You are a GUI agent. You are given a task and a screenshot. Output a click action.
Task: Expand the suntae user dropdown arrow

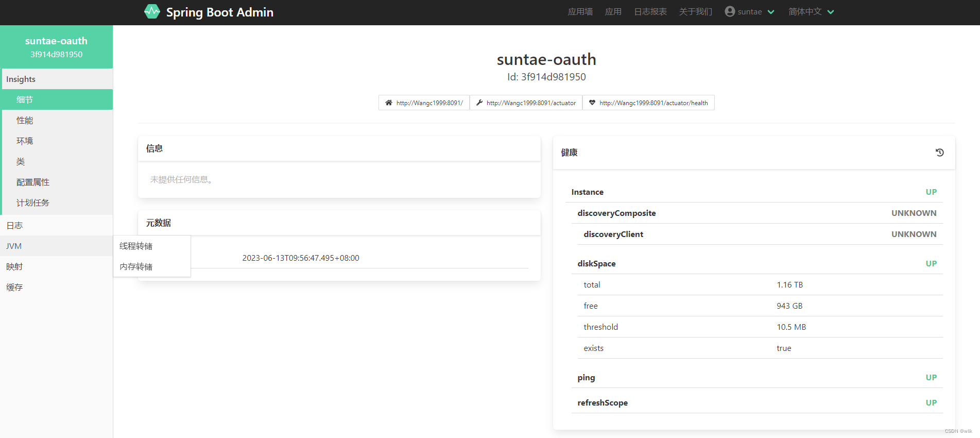[771, 12]
